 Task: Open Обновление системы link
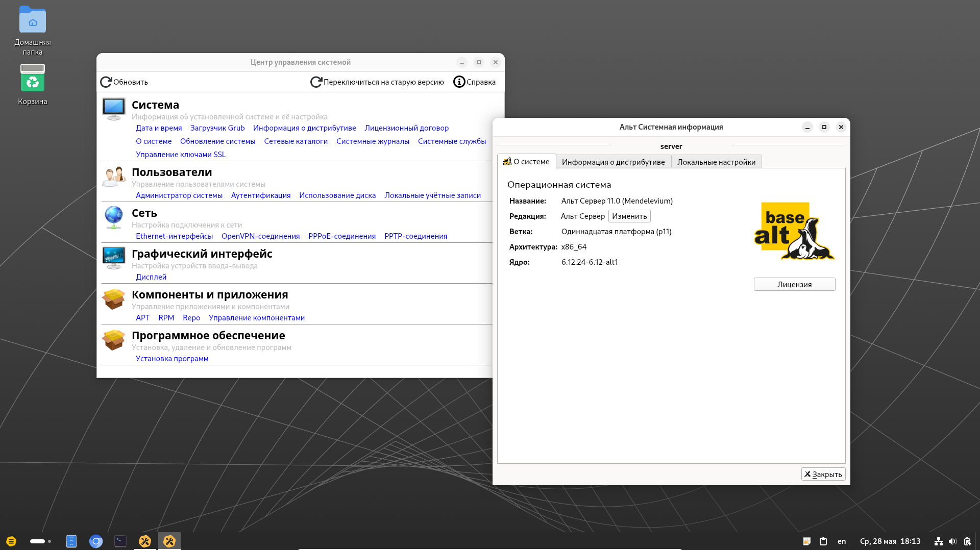pos(218,141)
